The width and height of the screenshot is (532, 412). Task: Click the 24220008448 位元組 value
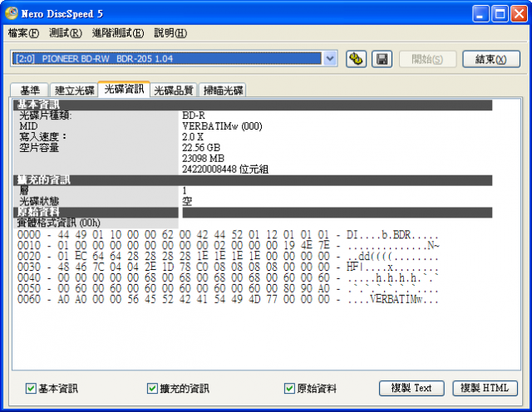[225, 169]
